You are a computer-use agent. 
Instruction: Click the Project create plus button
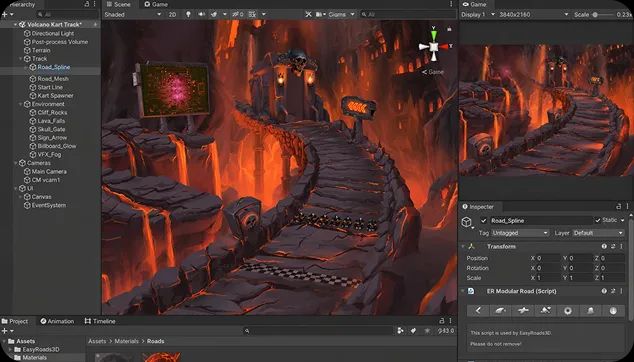5,330
